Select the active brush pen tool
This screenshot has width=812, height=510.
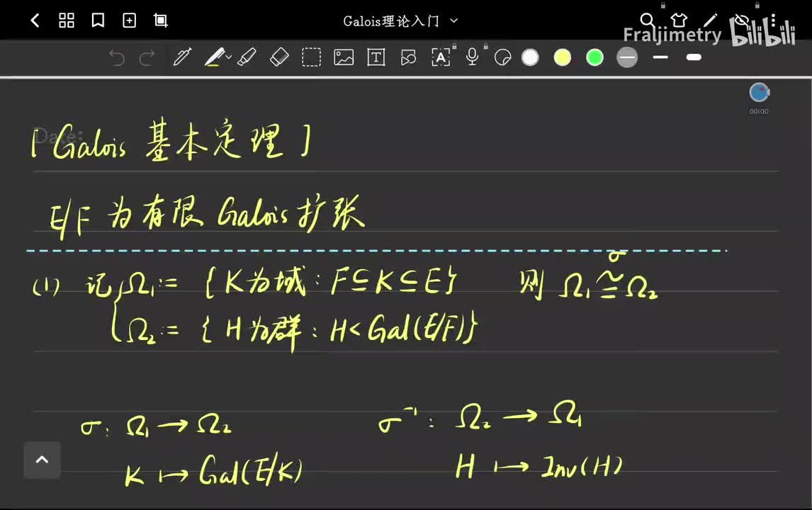tap(214, 57)
